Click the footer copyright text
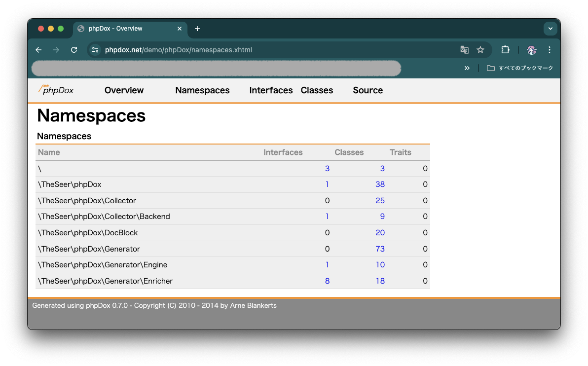The image size is (588, 366). (x=154, y=306)
